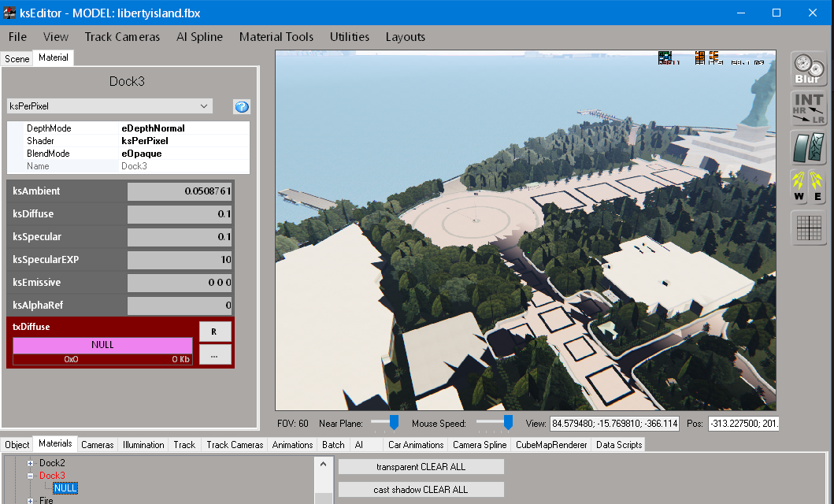Click the transparent CLEAR ALL button
The image size is (834, 504).
421,467
